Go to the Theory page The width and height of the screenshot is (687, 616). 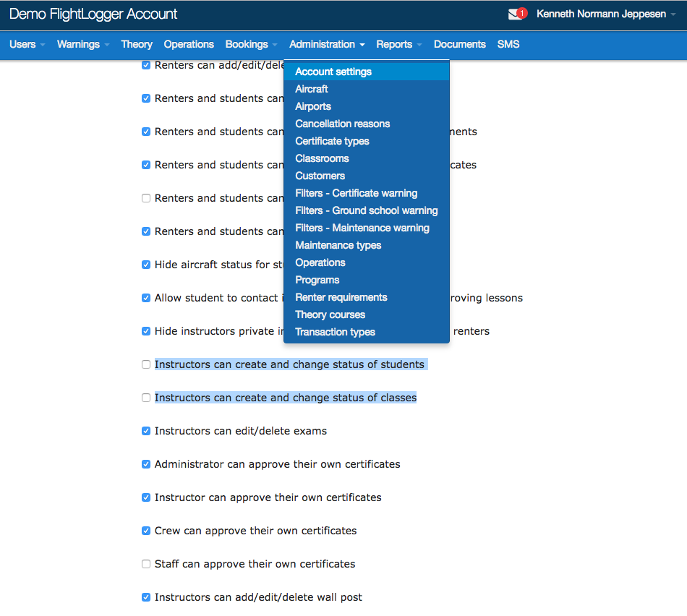137,44
